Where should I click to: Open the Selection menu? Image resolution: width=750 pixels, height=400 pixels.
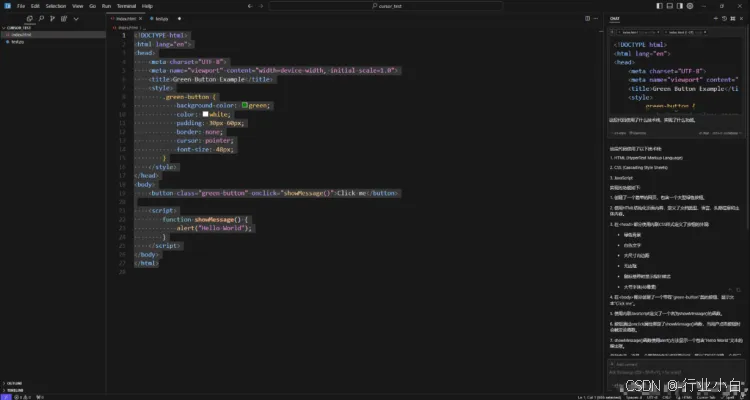(55, 6)
